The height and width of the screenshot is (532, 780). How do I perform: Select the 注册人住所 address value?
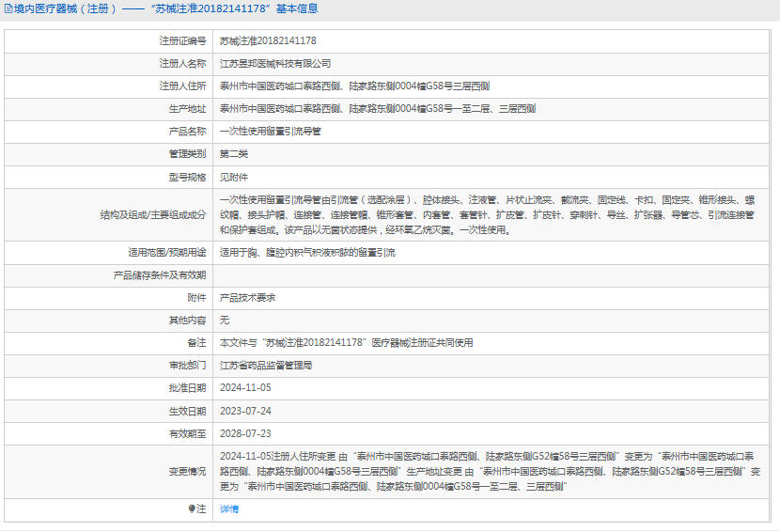click(x=354, y=86)
